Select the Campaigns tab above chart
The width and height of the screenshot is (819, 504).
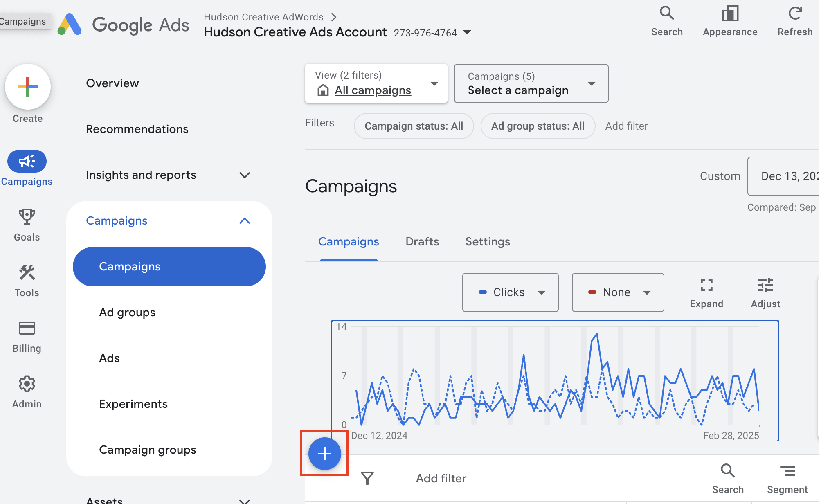pyautogui.click(x=349, y=242)
